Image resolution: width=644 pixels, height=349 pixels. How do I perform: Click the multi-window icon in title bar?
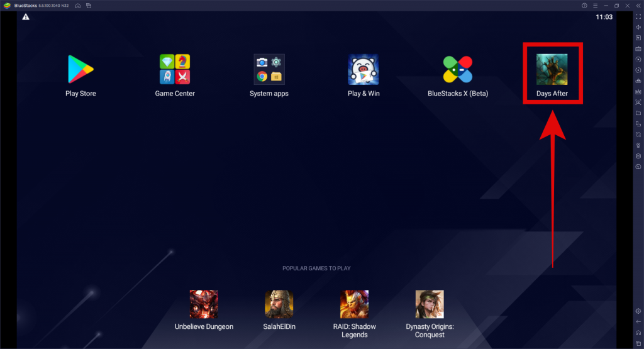click(89, 6)
